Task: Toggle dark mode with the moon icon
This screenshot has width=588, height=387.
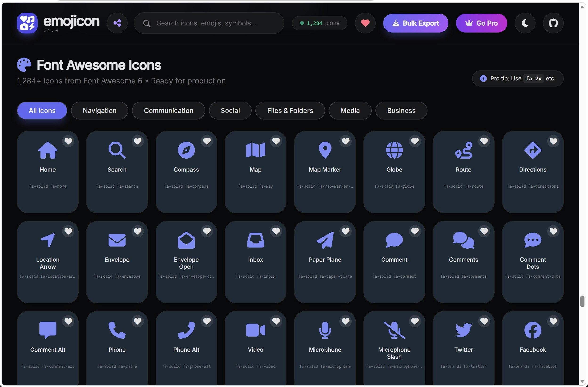Action: (x=525, y=23)
